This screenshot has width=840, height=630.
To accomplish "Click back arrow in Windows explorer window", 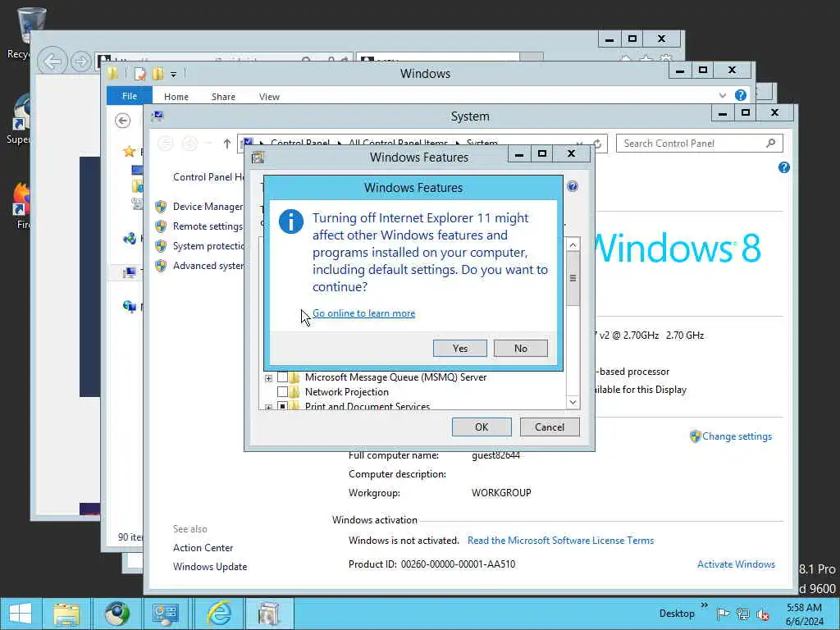I will click(123, 121).
